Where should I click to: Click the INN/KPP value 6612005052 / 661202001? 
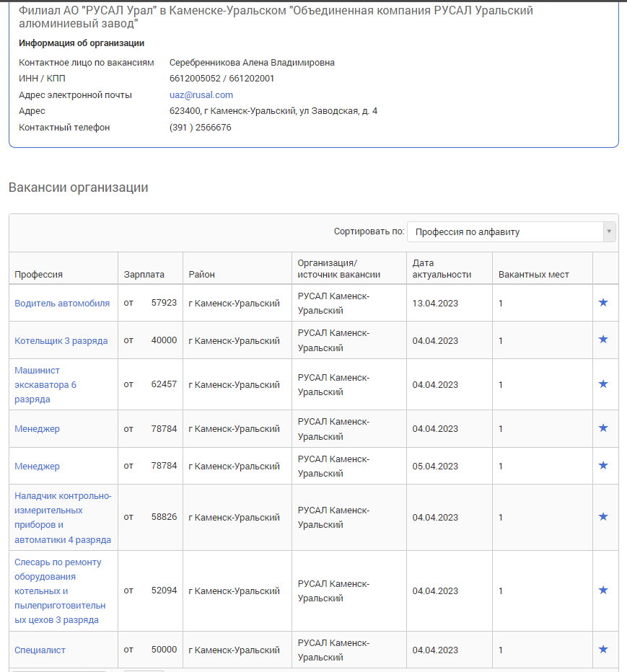(x=222, y=79)
